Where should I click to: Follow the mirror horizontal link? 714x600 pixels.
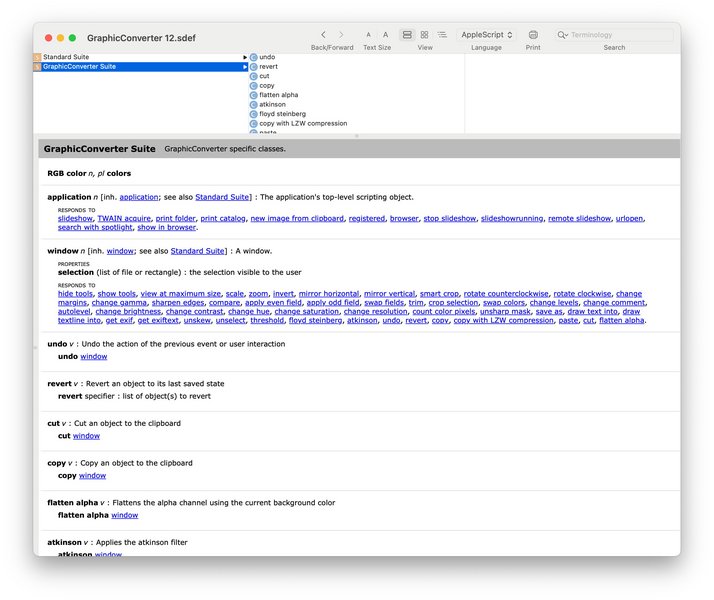pyautogui.click(x=329, y=294)
